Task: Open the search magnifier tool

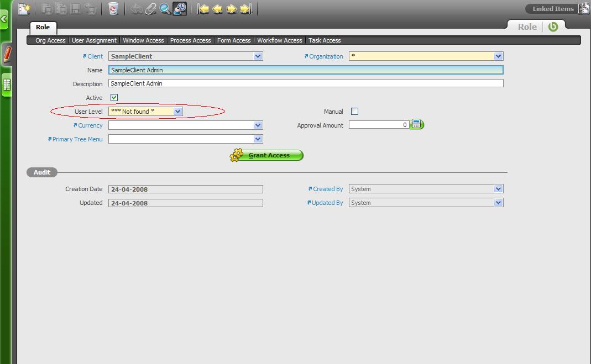Action: coord(165,8)
